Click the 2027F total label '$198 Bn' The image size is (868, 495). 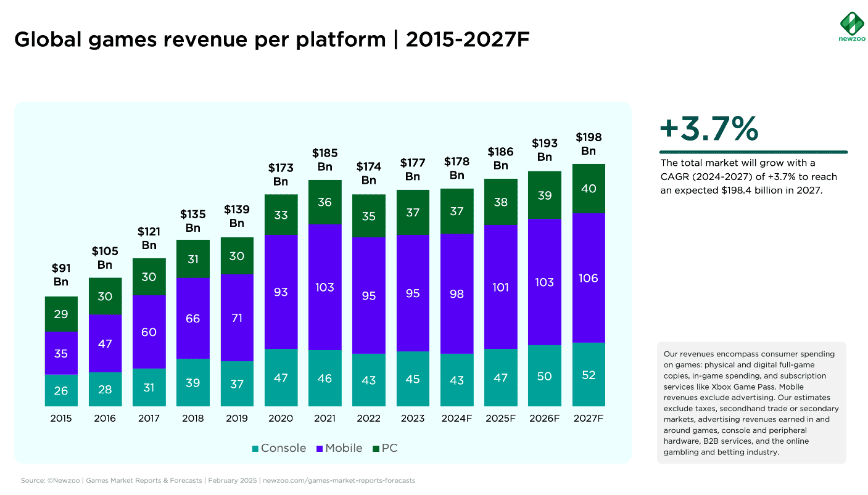coord(589,144)
